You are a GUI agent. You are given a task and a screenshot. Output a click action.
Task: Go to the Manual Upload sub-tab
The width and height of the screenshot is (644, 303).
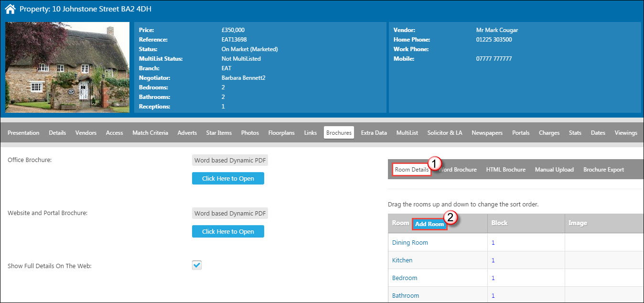554,170
